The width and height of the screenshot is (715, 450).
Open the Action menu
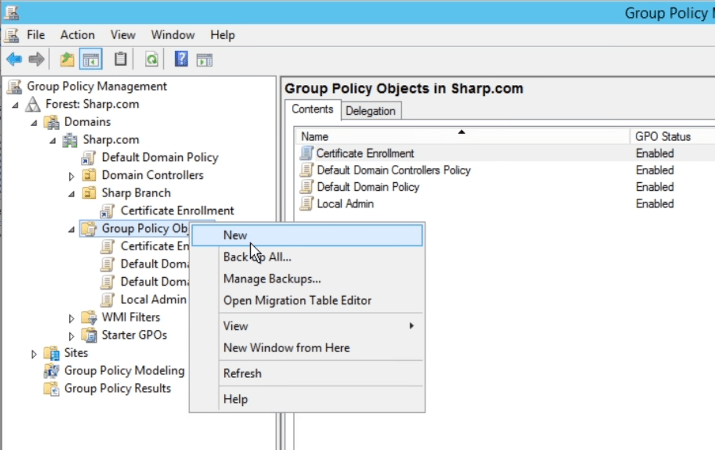[77, 35]
